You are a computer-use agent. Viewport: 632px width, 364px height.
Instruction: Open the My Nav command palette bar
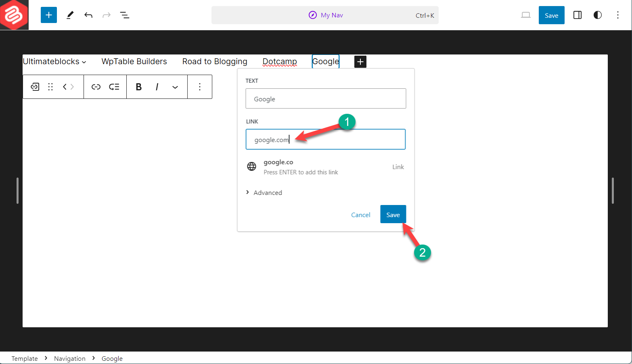coord(325,15)
